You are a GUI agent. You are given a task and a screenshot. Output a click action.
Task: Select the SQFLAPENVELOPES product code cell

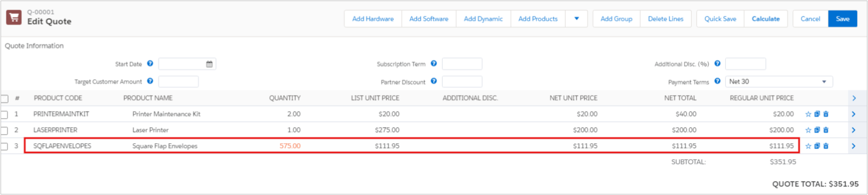(62, 146)
